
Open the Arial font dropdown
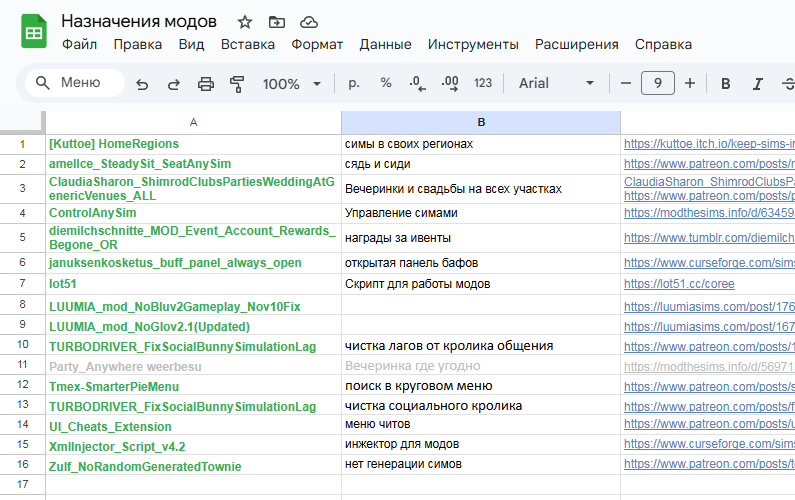pos(556,83)
